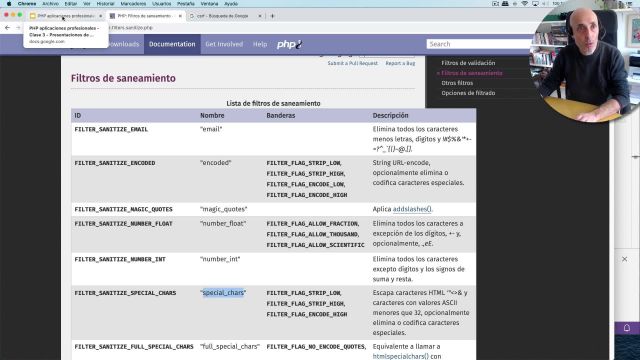Click the Google favicon on csrf tab
The width and height of the screenshot is (640, 360).
point(192,16)
